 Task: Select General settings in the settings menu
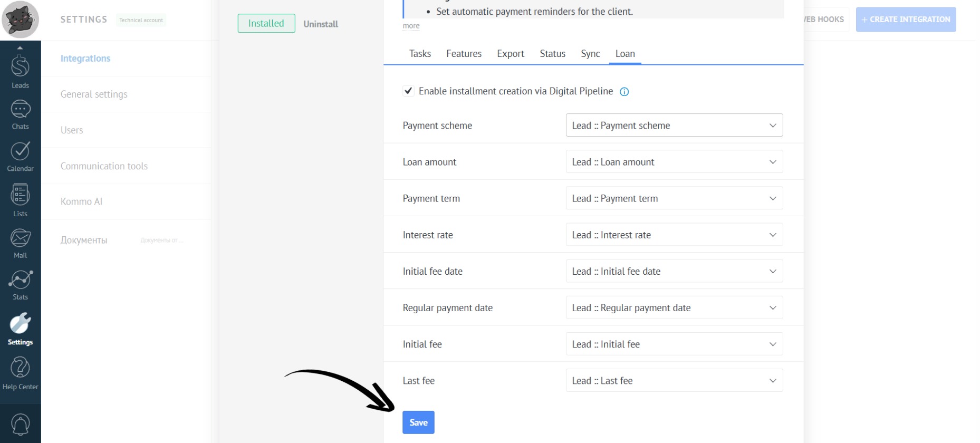(94, 94)
